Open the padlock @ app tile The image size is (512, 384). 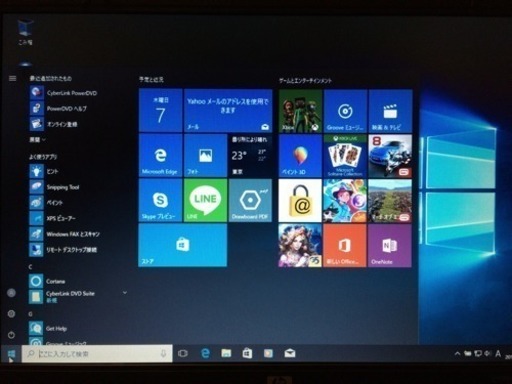[300, 200]
